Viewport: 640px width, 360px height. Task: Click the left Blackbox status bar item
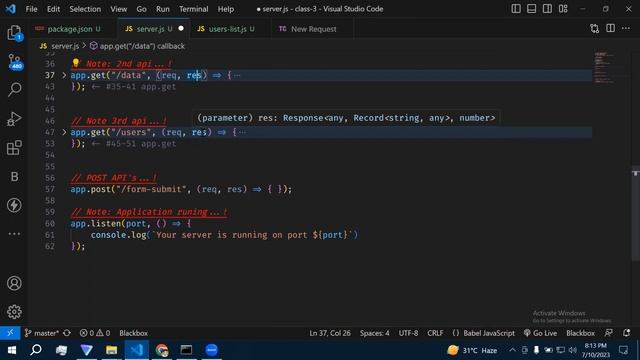(x=133, y=333)
